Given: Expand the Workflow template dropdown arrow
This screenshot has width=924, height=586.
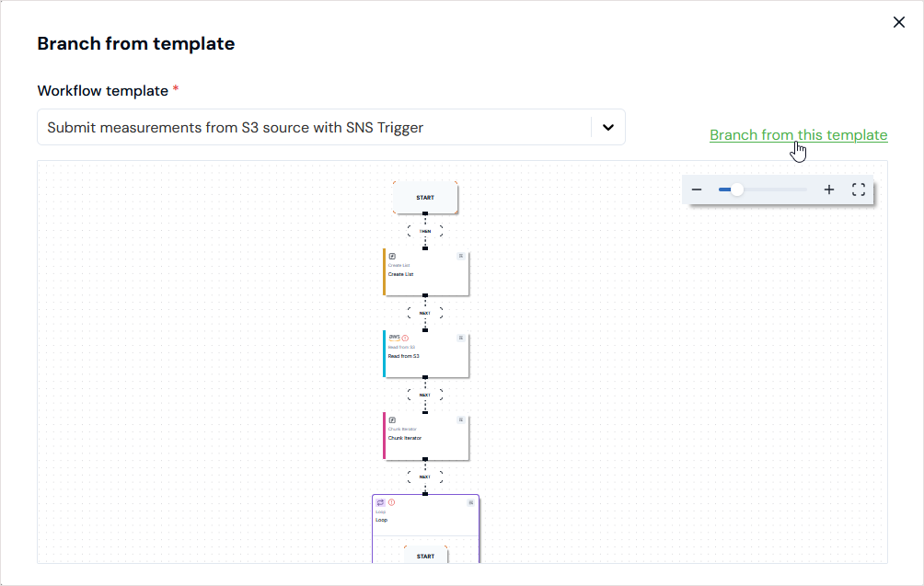Looking at the screenshot, I should [x=608, y=127].
